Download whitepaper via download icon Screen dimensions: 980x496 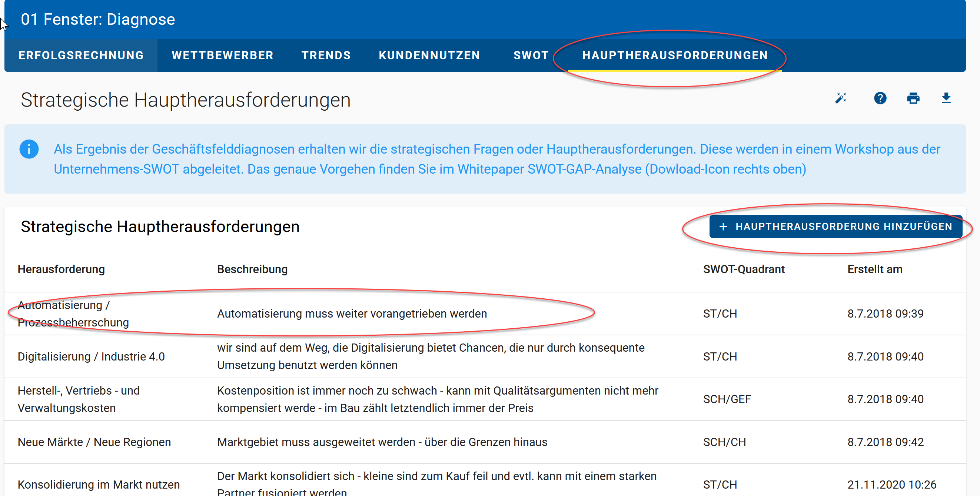coord(946,98)
